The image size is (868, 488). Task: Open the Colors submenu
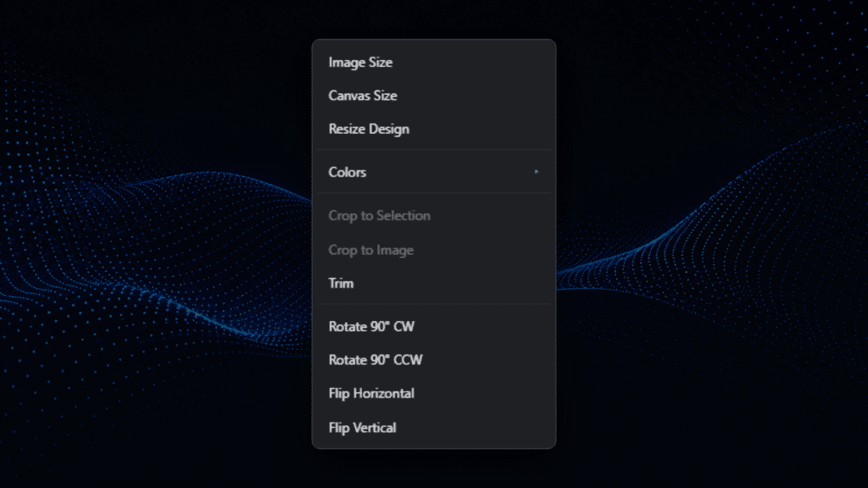(x=434, y=172)
